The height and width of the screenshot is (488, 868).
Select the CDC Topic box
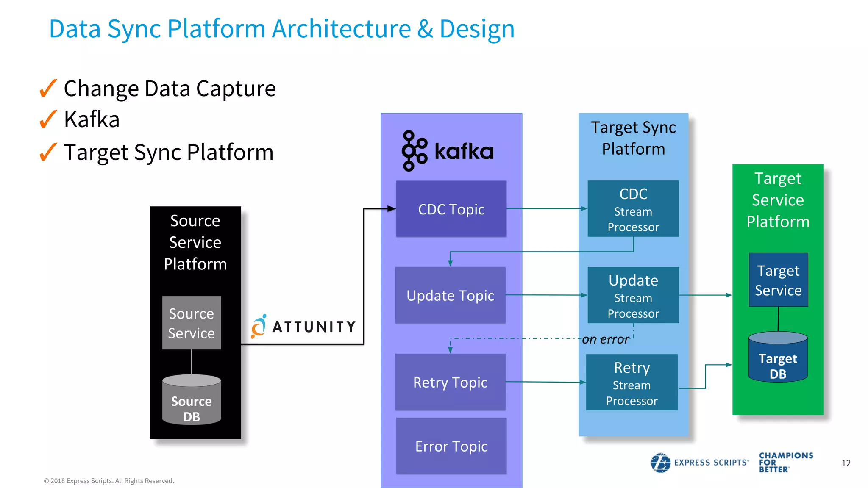point(451,209)
